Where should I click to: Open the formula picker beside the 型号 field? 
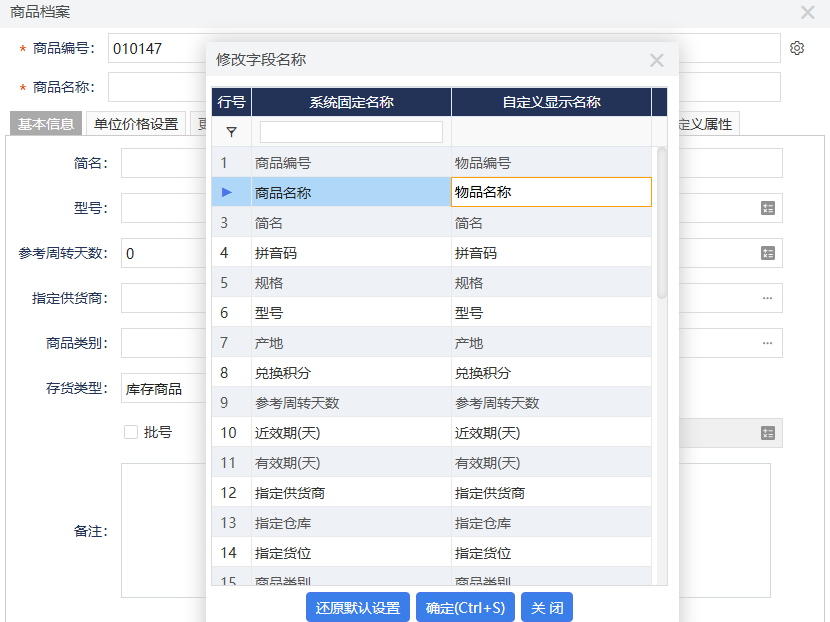click(766, 208)
